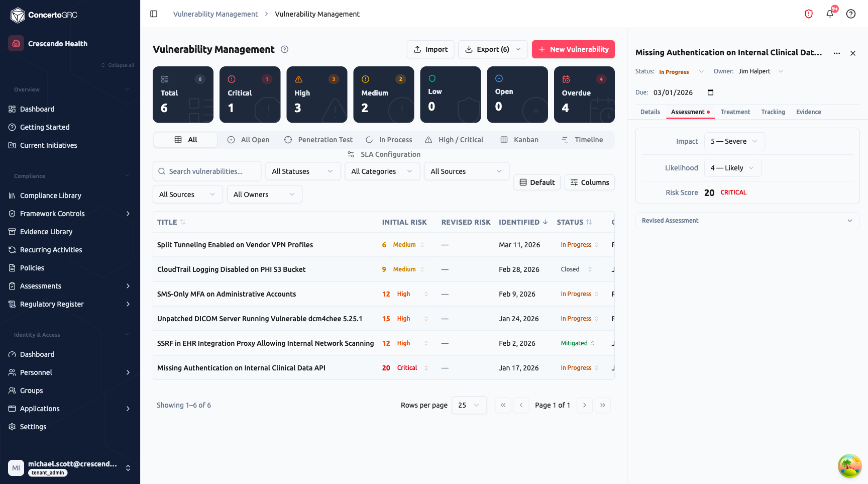Click the Search vulnerabilities field

pos(207,171)
